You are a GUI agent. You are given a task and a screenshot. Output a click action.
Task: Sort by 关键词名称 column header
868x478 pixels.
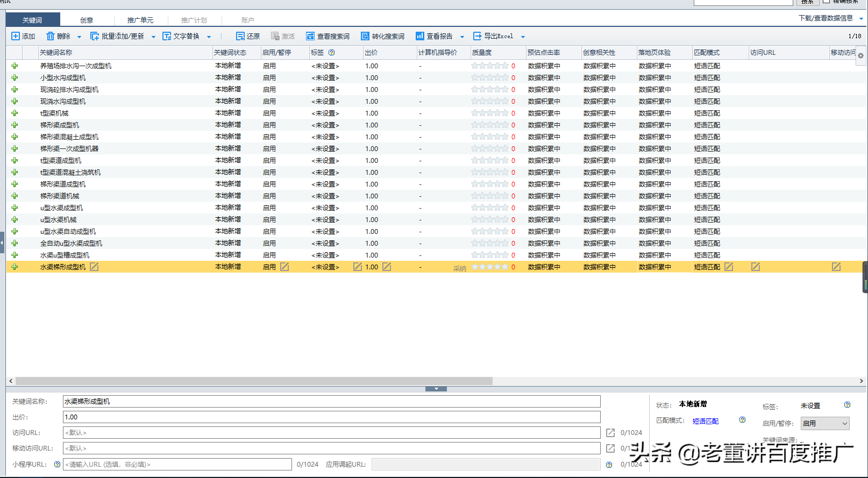(125, 53)
